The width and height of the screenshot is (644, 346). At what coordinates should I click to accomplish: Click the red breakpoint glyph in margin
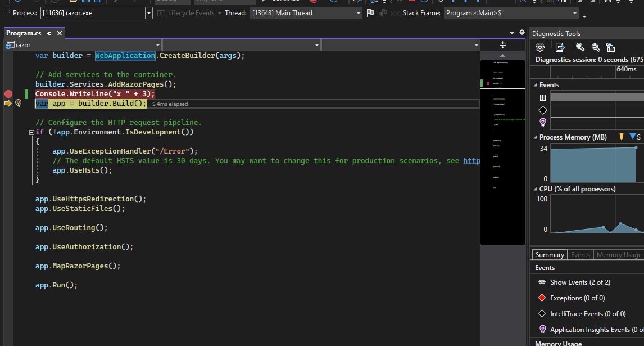pos(8,94)
